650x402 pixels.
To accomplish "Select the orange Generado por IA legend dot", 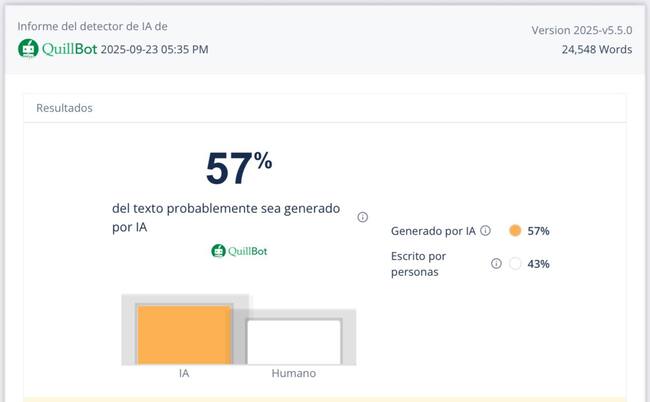I will click(515, 231).
